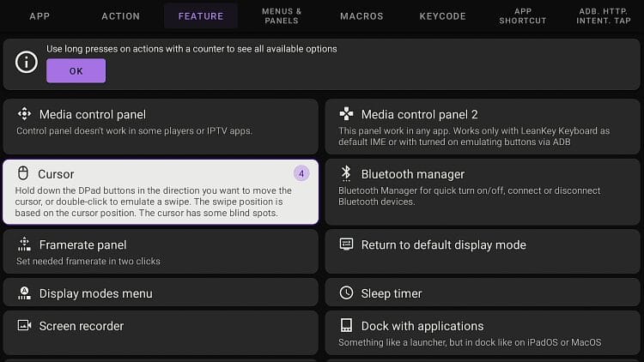The width and height of the screenshot is (644, 362).
Task: Click the Media control panel D-pad icon
Action: 24,114
